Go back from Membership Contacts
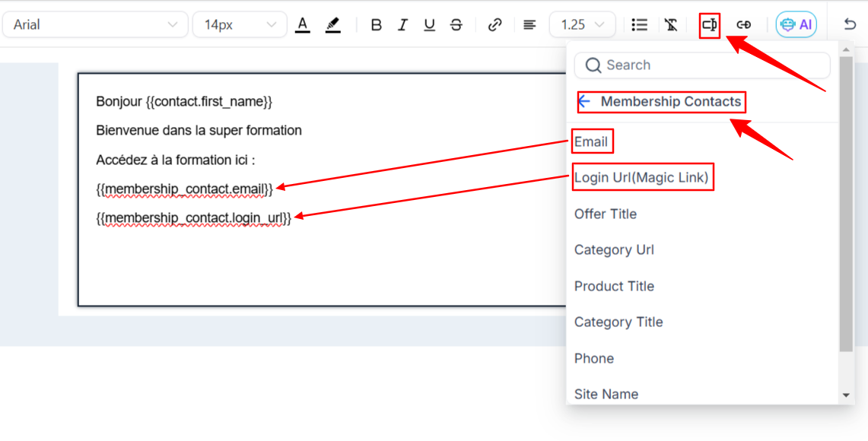868x441 pixels. [x=584, y=101]
